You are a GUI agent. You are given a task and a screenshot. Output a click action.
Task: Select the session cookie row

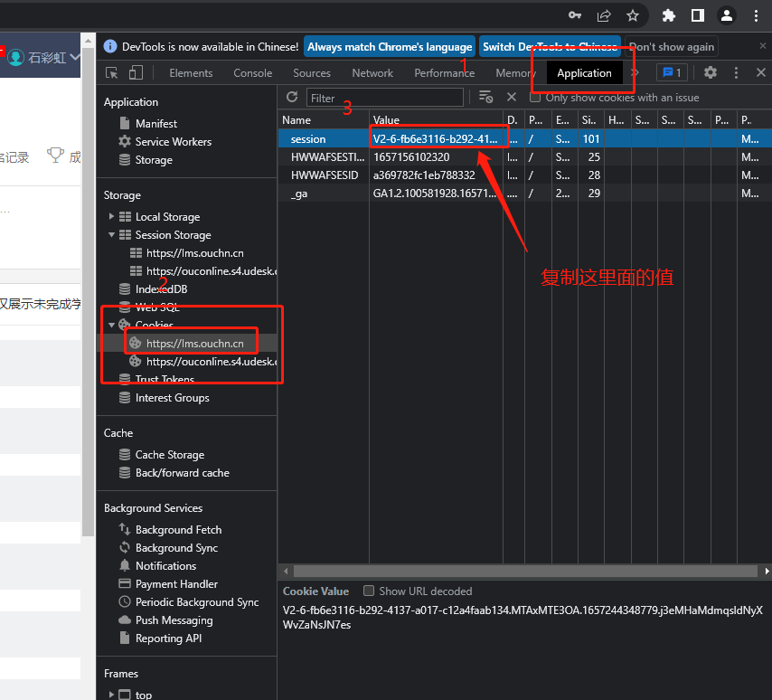click(525, 139)
